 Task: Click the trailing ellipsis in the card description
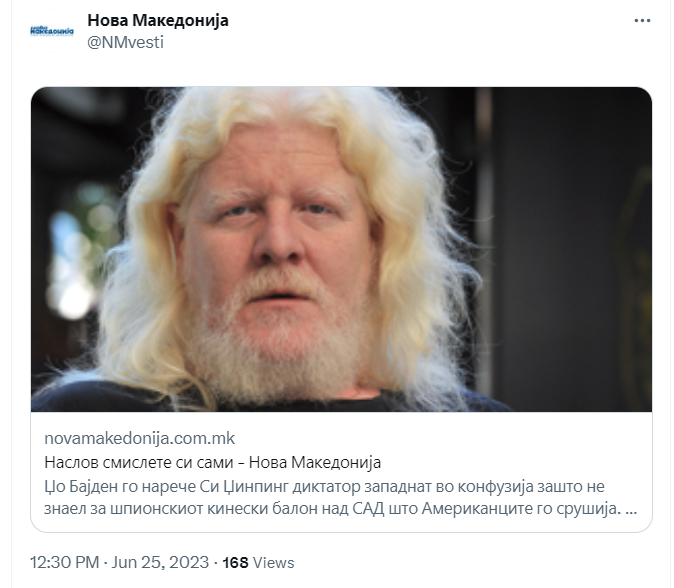[631, 511]
